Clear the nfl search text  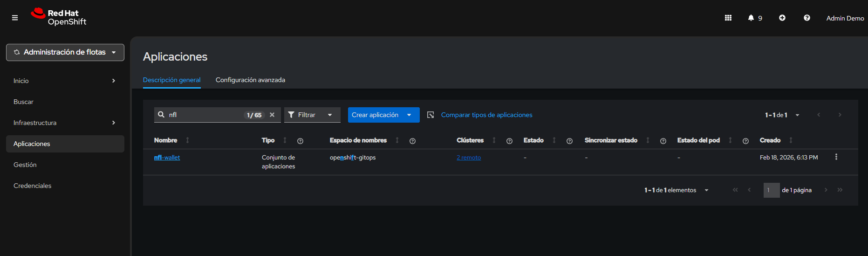[272, 115]
